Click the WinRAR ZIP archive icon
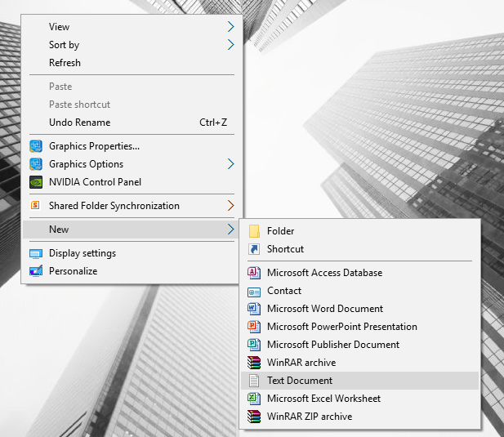This screenshot has width=504, height=437. click(x=253, y=417)
